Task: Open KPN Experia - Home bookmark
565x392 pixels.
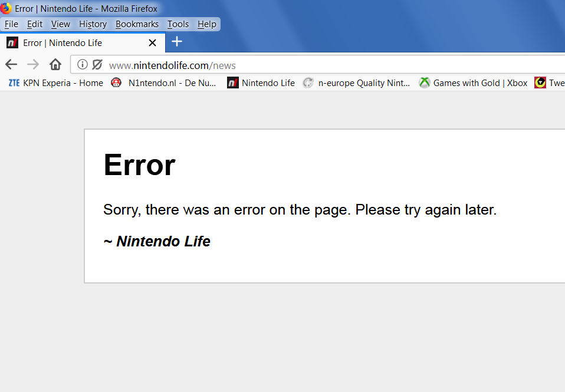Action: pos(56,83)
